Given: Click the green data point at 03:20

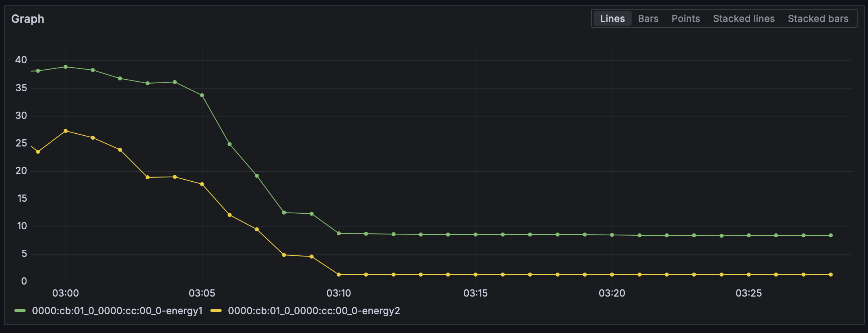Looking at the screenshot, I should [612, 235].
